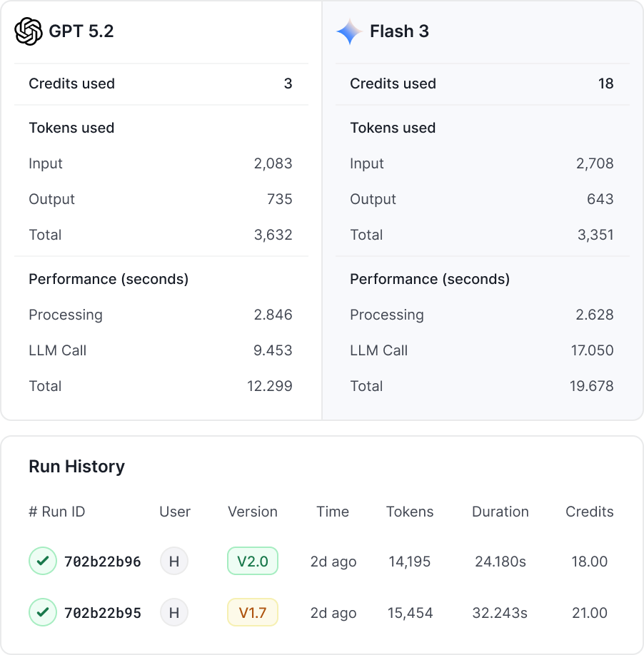This screenshot has height=655, width=644.
Task: Select the Flash 3 model panel heading
Action: (399, 31)
